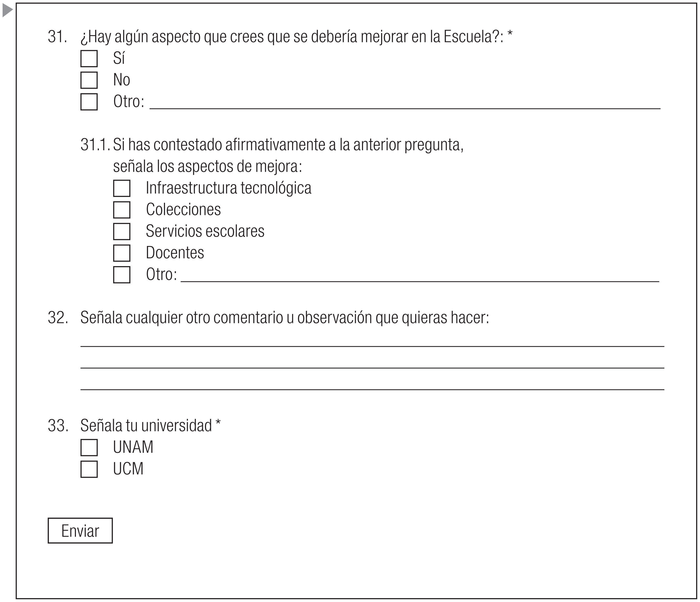Check the Sí checkbox for question 31

coord(89,58)
